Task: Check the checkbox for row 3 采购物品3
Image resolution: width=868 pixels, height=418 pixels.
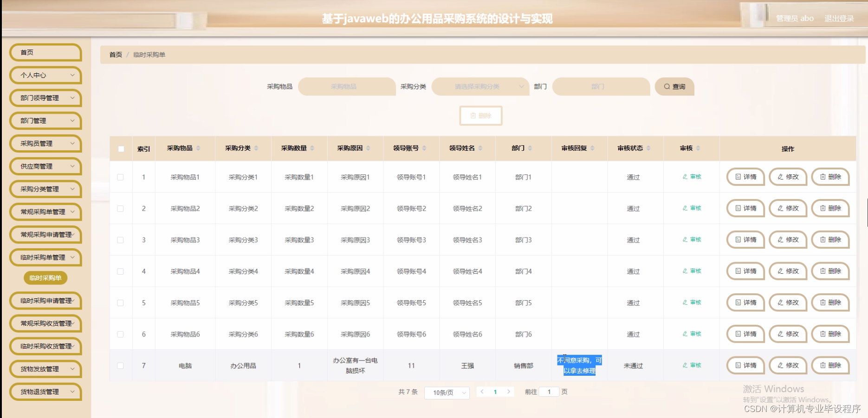Action: pos(121,240)
